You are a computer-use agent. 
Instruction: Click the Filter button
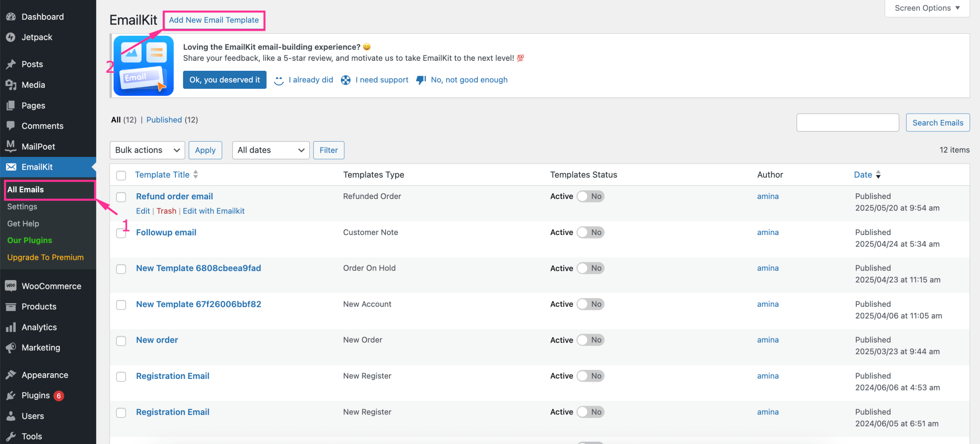pos(329,150)
